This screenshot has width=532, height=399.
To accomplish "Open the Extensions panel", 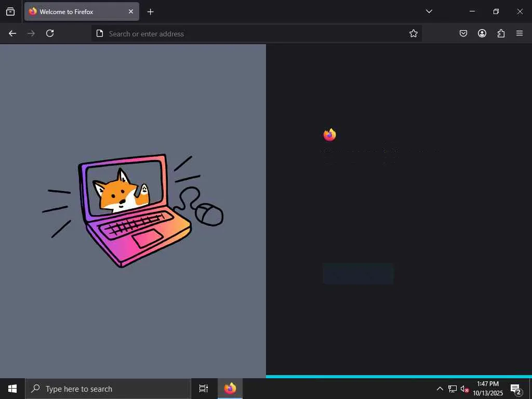I will click(501, 33).
